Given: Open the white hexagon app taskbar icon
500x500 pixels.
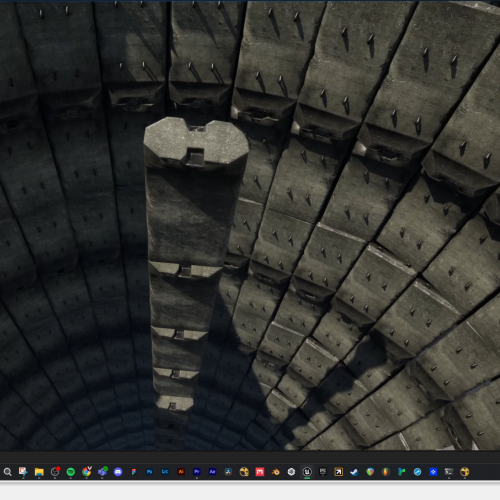Looking at the screenshot, I should coord(291,472).
